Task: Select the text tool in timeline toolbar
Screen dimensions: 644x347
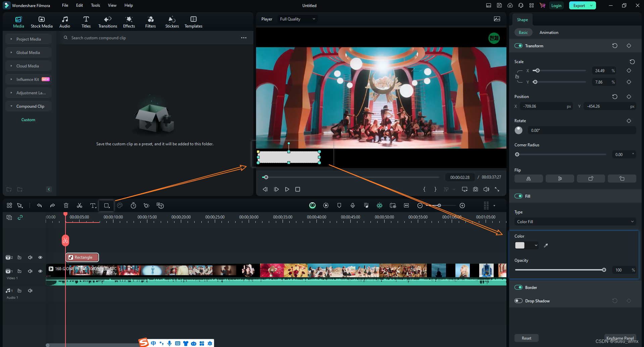Action: tap(93, 205)
